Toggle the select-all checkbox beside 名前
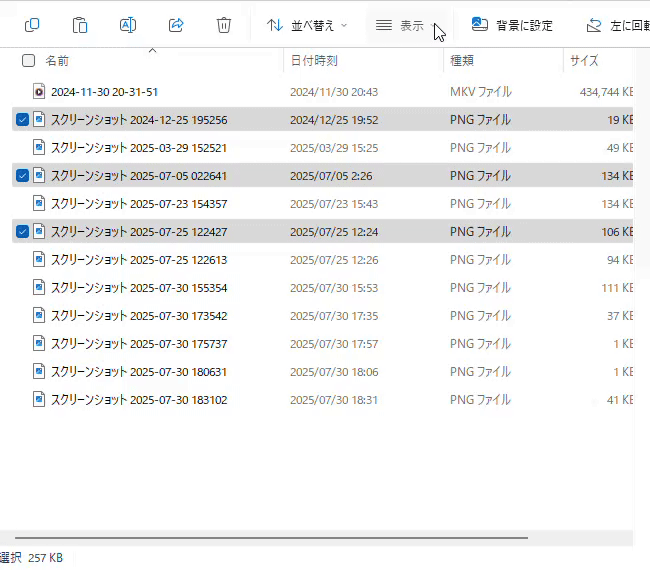The image size is (650, 570). pos(28,61)
